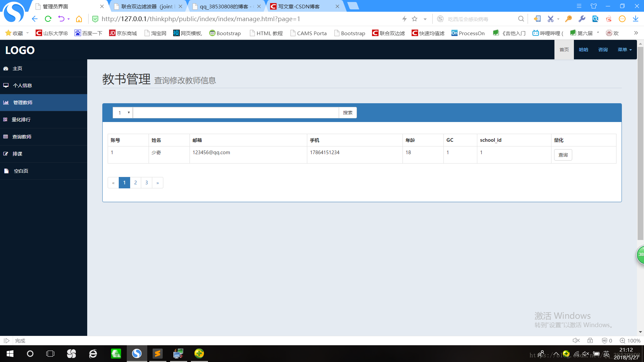The width and height of the screenshot is (644, 362).
Task: Switch to the 写文章-CSDN博客 tab
Action: coord(299,6)
